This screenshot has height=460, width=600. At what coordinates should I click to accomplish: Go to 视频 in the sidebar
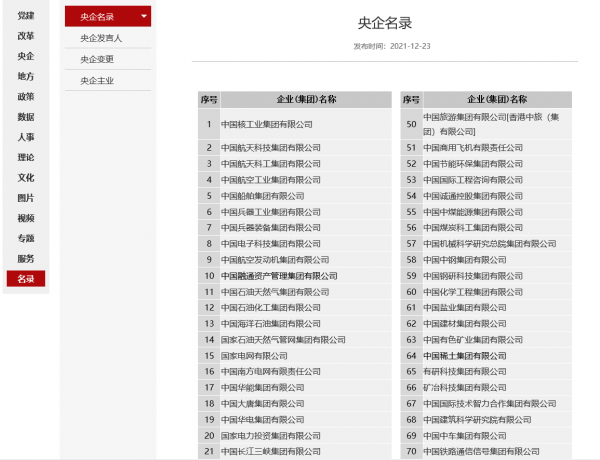[x=26, y=218]
